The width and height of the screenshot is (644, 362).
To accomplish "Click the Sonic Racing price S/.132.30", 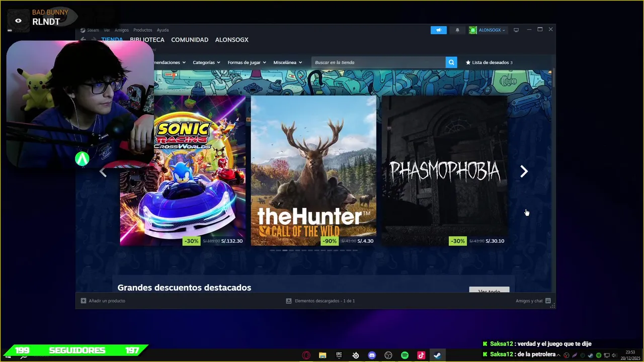I will [232, 241].
